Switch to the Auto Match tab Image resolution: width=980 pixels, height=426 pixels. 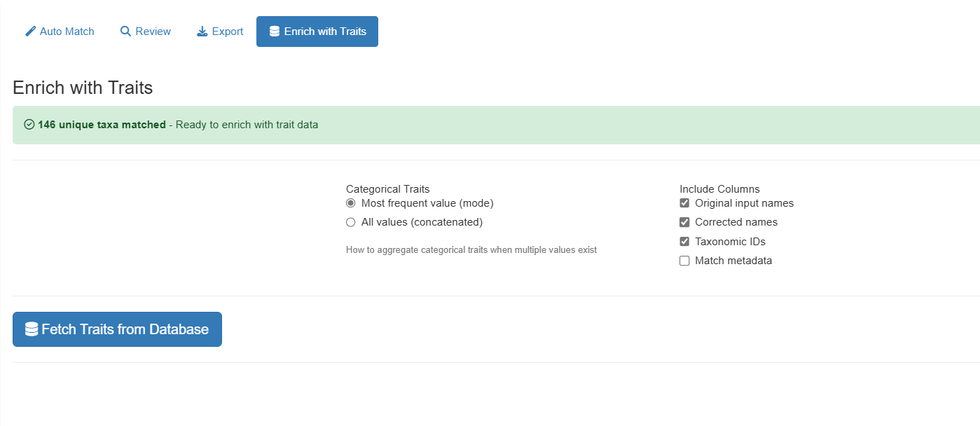tap(60, 32)
